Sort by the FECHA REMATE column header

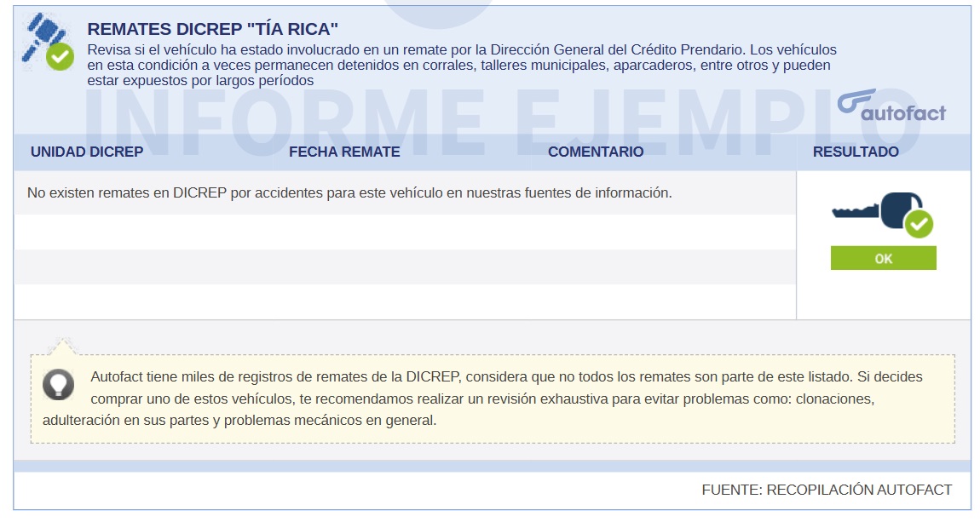point(346,152)
